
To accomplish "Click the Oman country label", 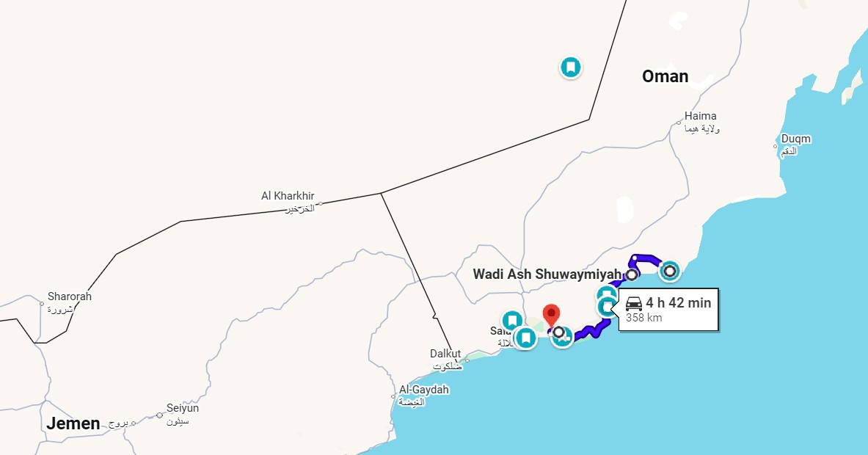I will pyautogui.click(x=665, y=76).
